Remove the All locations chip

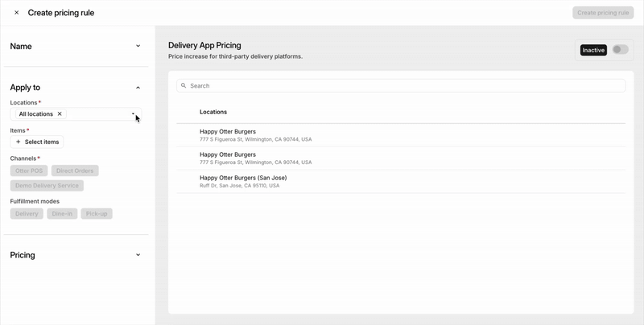click(x=60, y=114)
